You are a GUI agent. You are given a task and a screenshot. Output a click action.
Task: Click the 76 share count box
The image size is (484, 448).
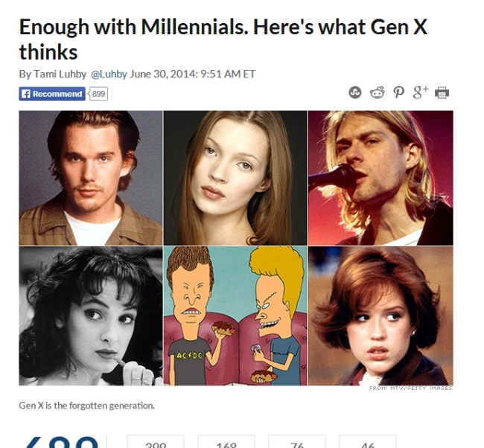coord(296,441)
